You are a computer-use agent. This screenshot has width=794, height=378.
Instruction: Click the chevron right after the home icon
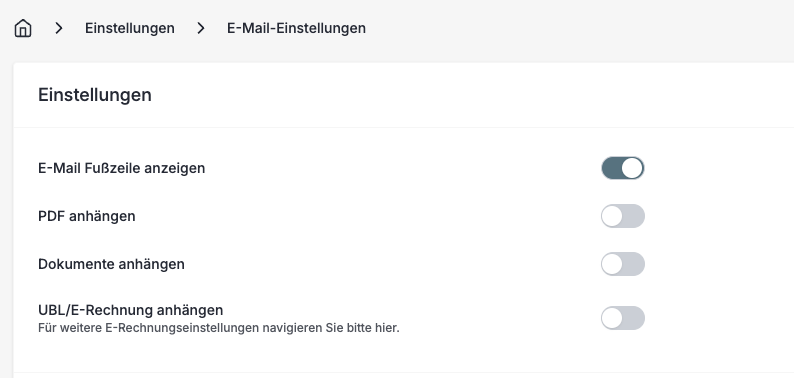[x=59, y=28]
